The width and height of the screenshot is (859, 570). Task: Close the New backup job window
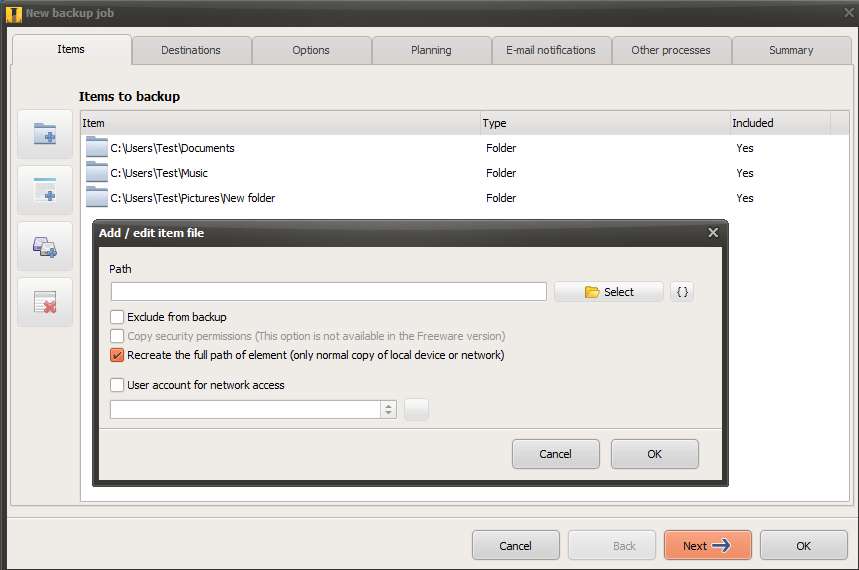click(x=849, y=12)
